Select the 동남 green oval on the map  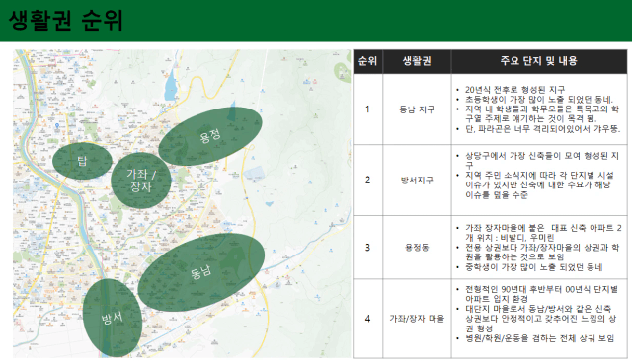click(201, 272)
